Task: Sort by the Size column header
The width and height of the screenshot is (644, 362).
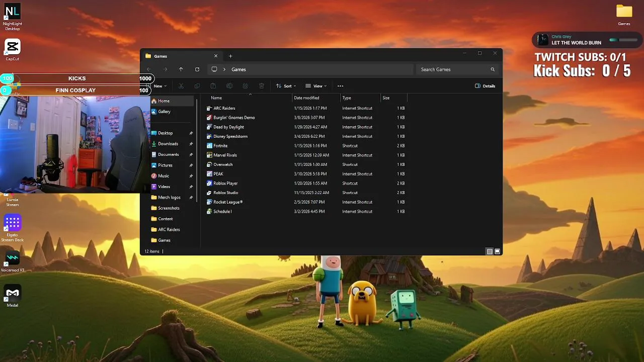Action: [x=393, y=98]
